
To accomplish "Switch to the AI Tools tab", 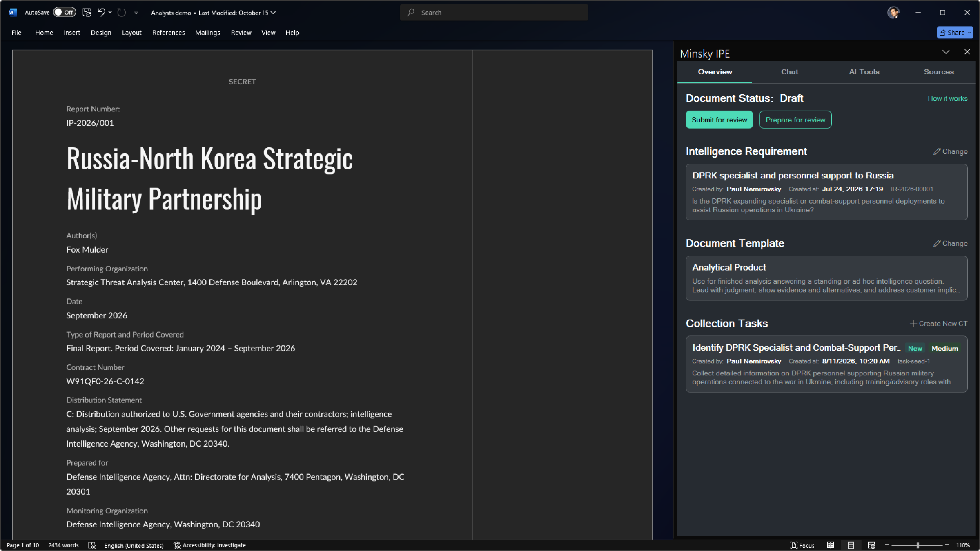I will point(864,72).
